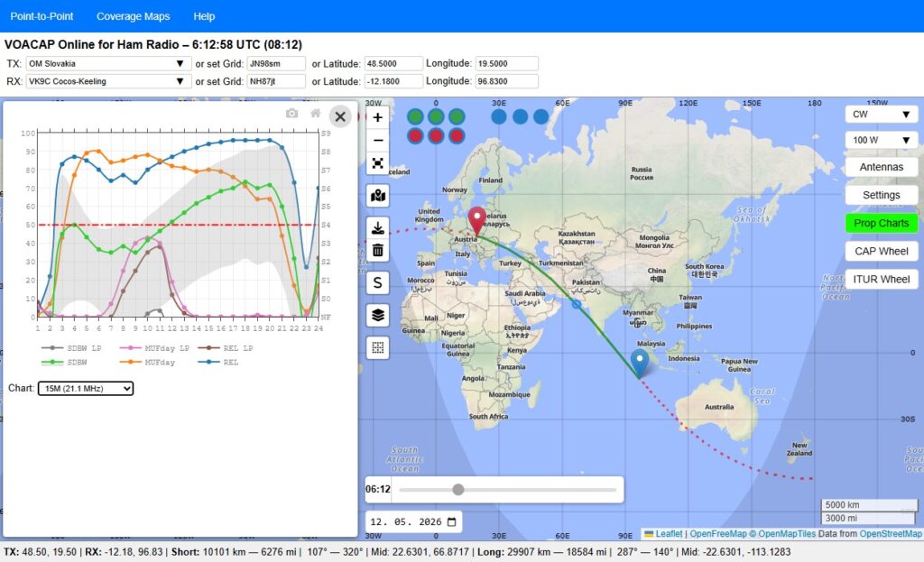Open TX location dropdown OM Slovakia
This screenshot has width=924, height=562.
tap(108, 64)
